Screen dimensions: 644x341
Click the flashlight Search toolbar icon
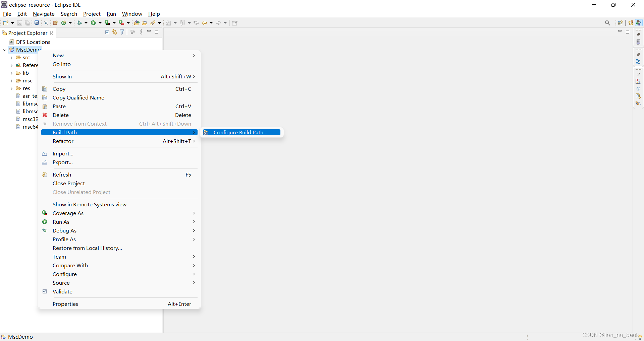pos(153,23)
